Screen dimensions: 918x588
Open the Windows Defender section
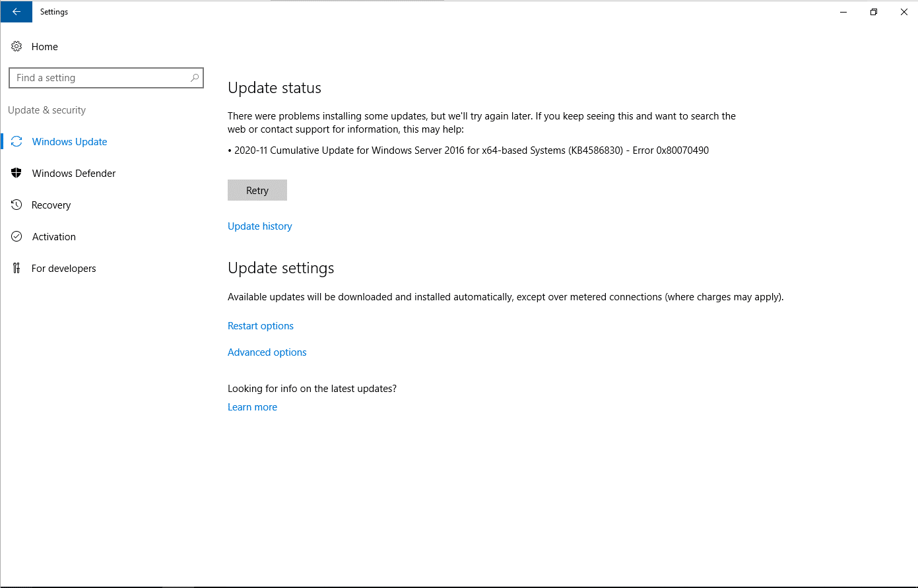(74, 174)
